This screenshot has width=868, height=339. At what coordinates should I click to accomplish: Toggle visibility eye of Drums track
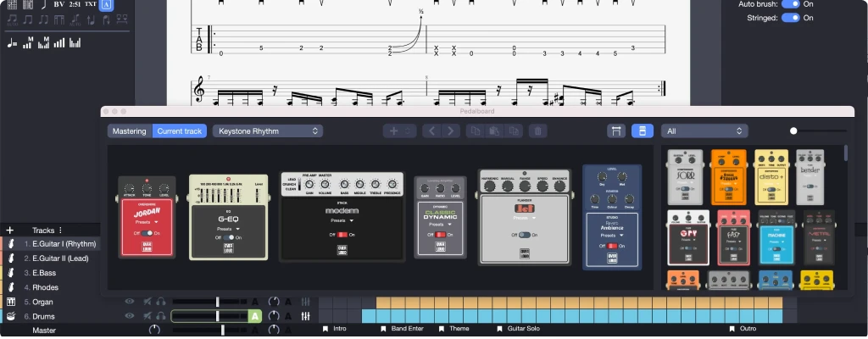[130, 316]
